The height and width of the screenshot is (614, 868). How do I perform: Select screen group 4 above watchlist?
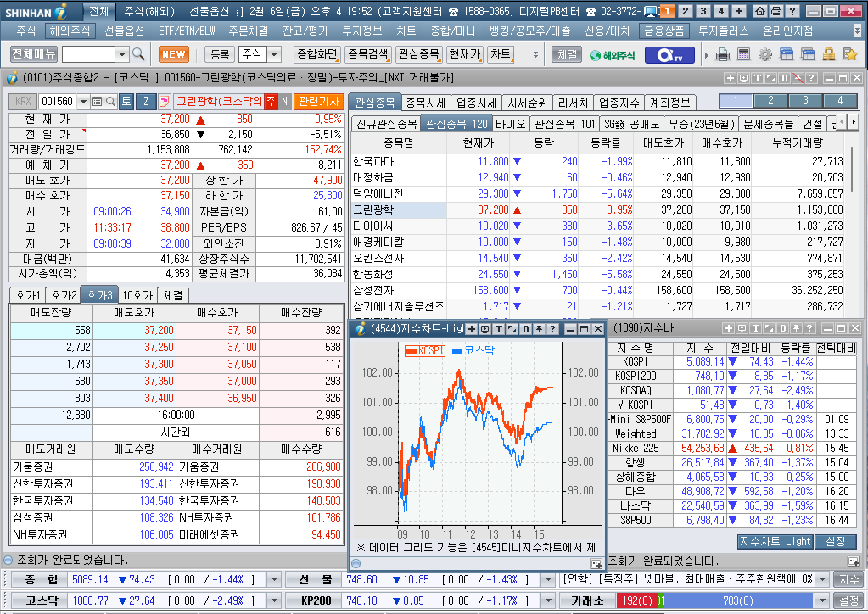840,101
